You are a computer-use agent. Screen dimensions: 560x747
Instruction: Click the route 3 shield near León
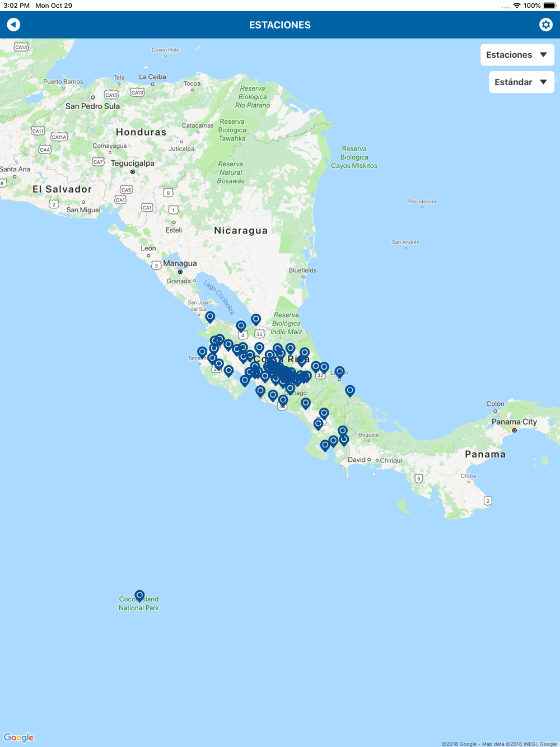click(x=156, y=265)
